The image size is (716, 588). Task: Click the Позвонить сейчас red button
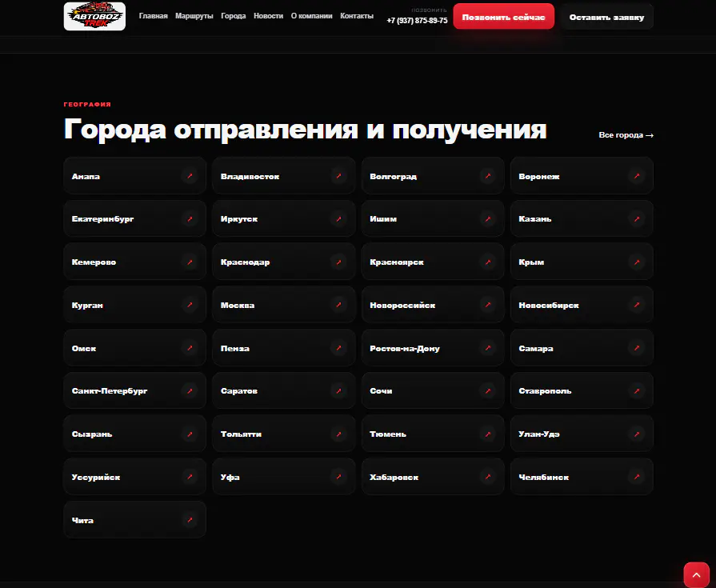pyautogui.click(x=504, y=17)
